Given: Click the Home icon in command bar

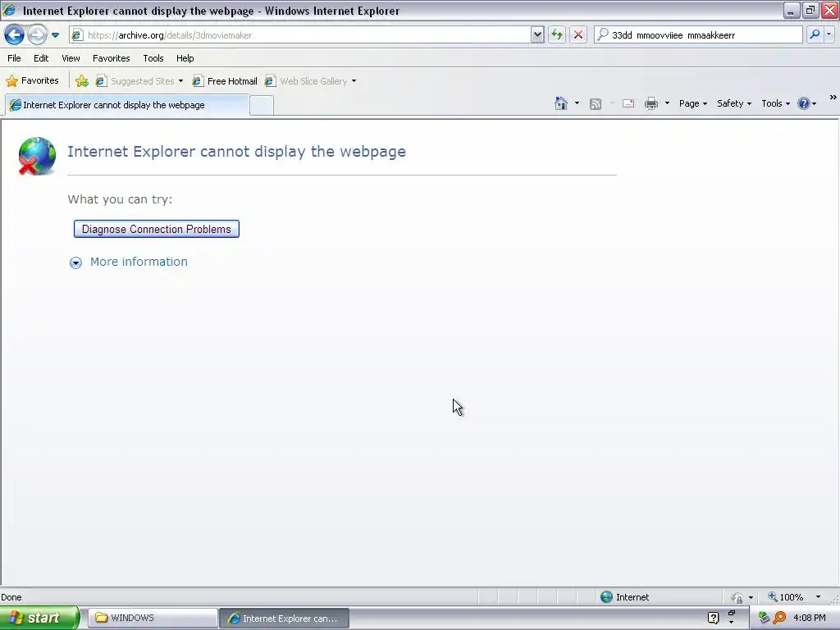Looking at the screenshot, I should click(561, 103).
